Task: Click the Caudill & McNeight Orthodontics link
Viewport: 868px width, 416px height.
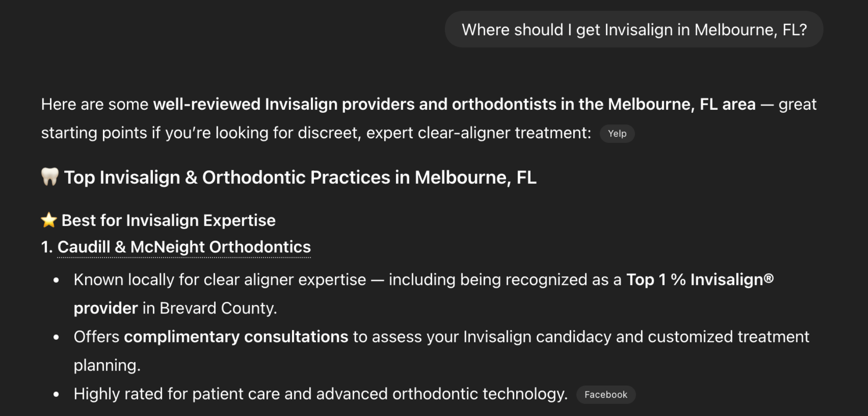Action: click(184, 247)
